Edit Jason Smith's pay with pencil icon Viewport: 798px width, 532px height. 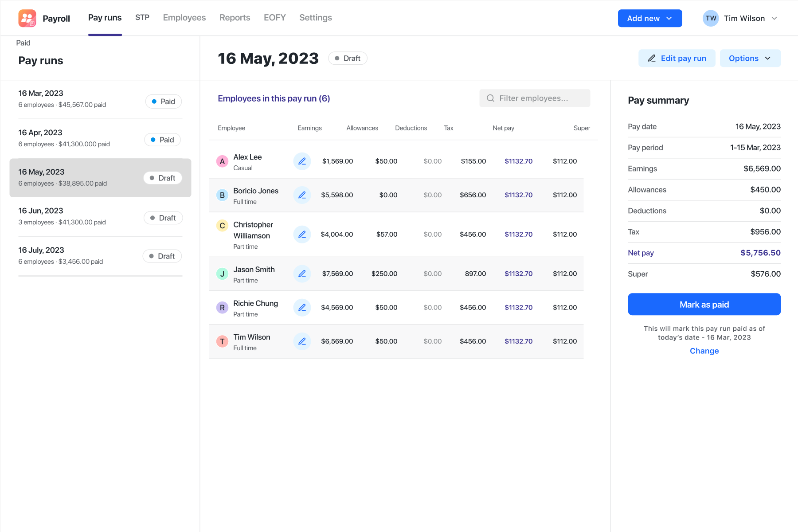[302, 274]
